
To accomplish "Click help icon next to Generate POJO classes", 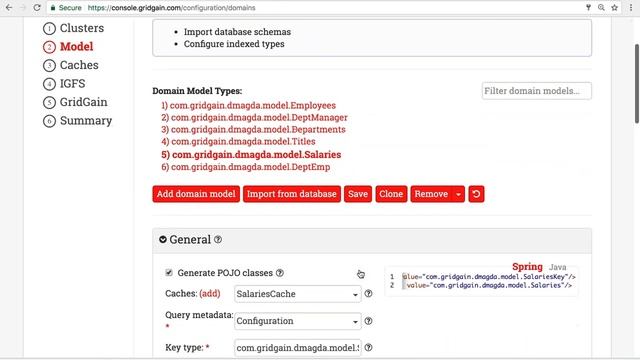I will (x=280, y=273).
